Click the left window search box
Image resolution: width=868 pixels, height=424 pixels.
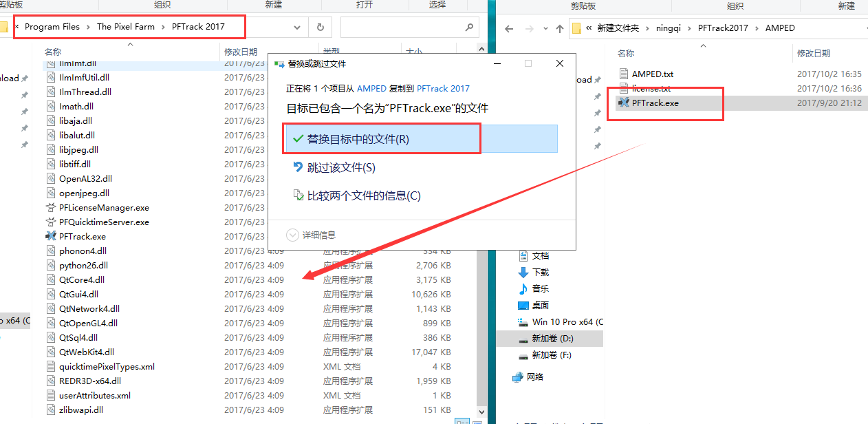[x=409, y=28]
